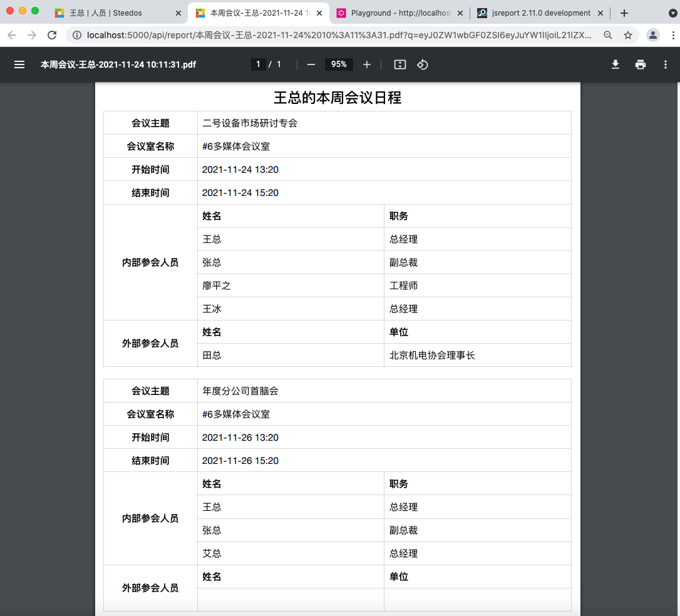Click external attendee 田总

click(x=212, y=356)
